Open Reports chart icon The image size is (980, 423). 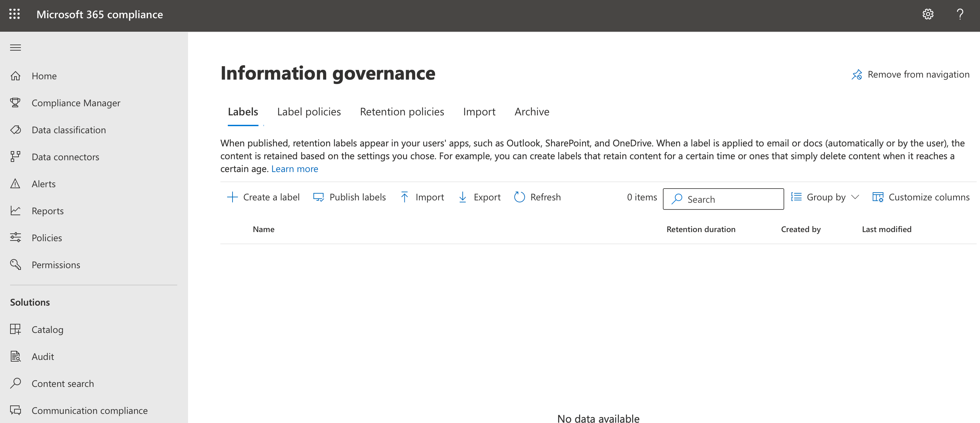(16, 211)
